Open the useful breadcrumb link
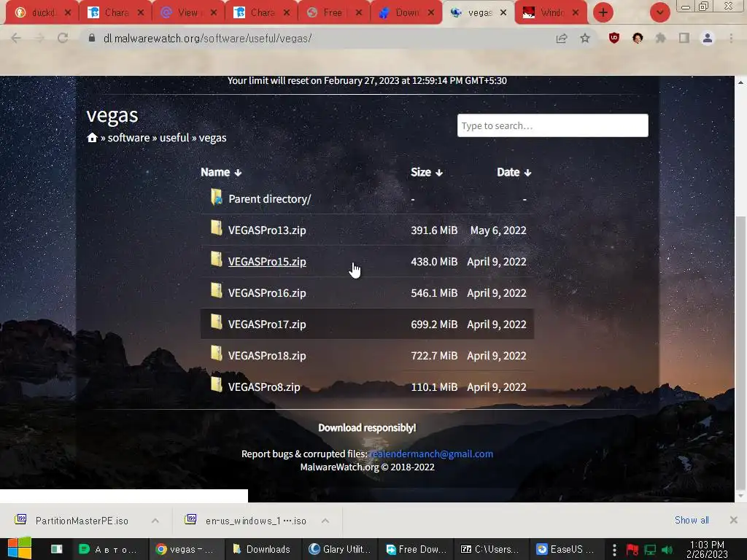 click(174, 138)
